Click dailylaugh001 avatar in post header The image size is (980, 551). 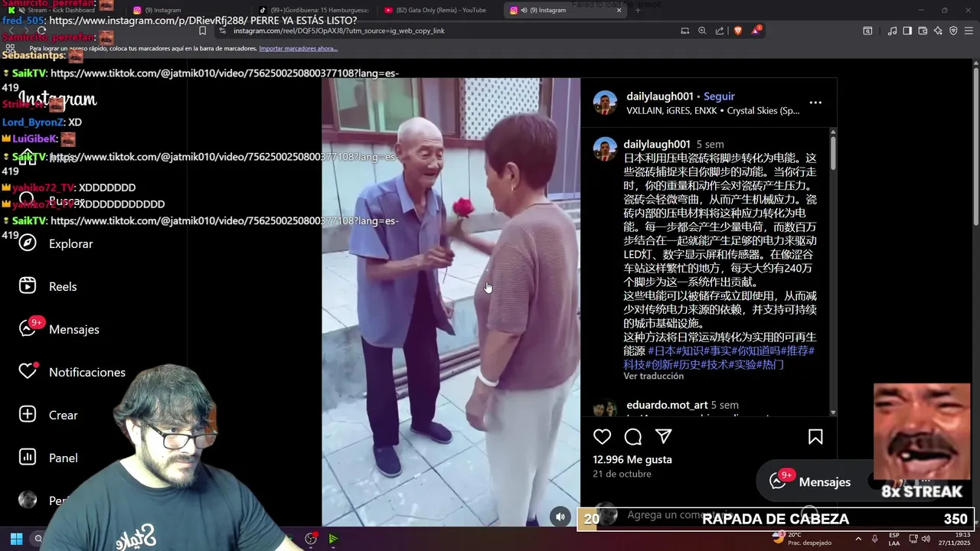pos(605,103)
